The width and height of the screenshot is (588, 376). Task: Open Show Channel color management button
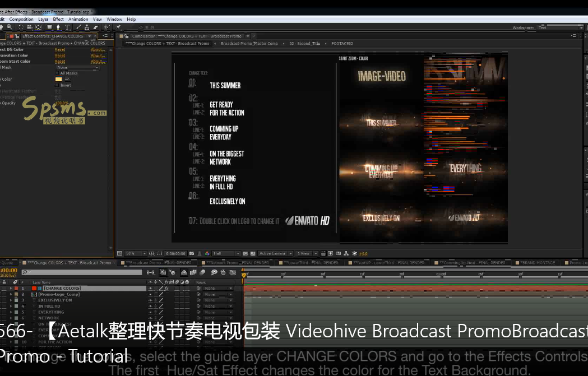pyautogui.click(x=207, y=253)
